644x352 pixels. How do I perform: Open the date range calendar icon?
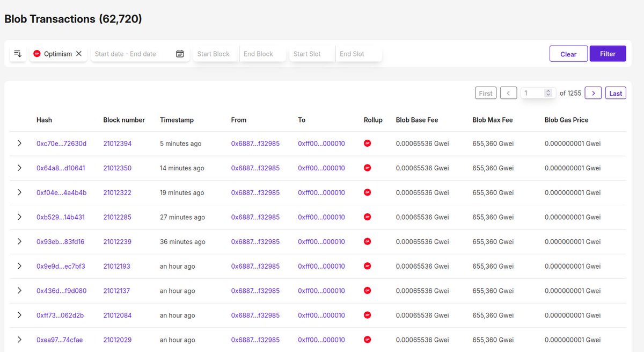(180, 54)
